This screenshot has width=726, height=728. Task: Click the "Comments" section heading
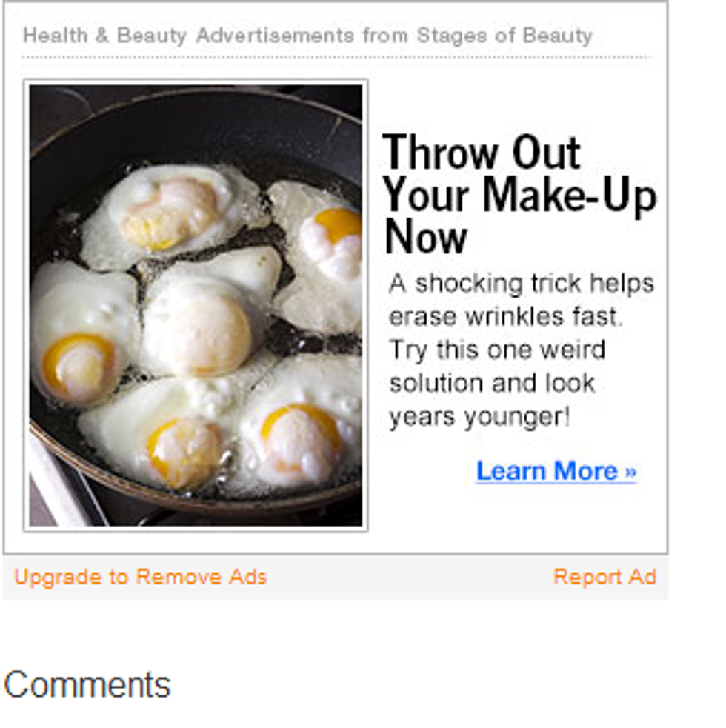(87, 685)
